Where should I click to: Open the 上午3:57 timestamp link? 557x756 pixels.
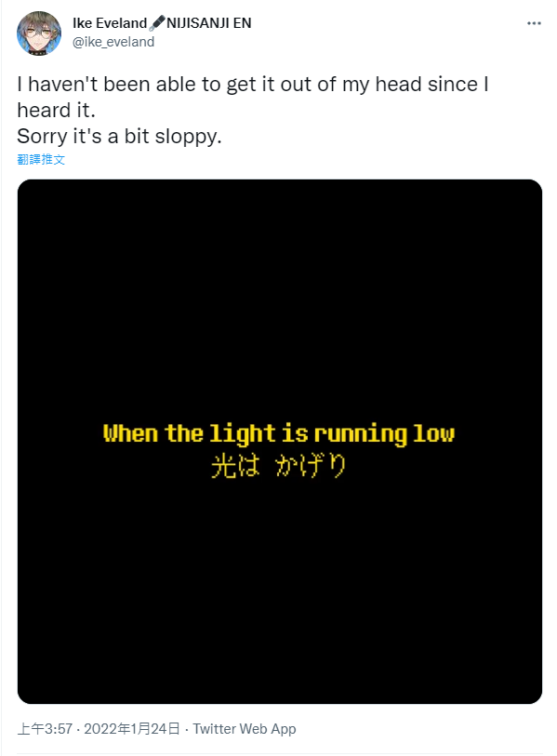click(45, 728)
